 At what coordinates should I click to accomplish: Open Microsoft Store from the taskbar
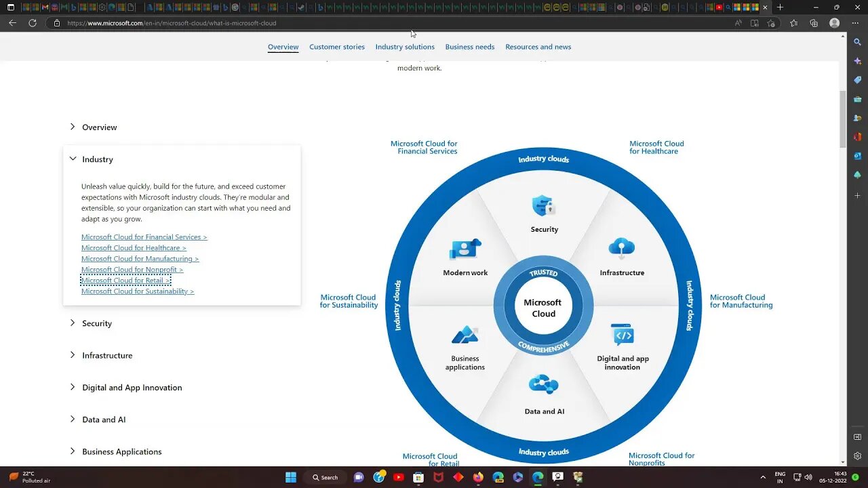418,477
